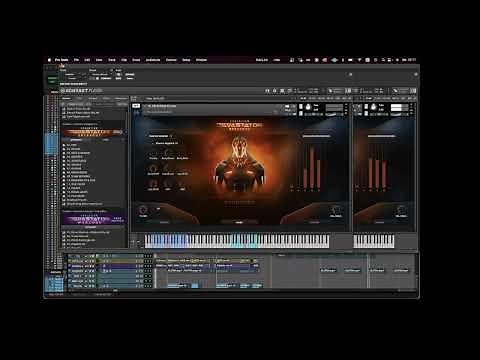
Task: Adjust the second instrument's header volume slider
Action: (x=399, y=107)
